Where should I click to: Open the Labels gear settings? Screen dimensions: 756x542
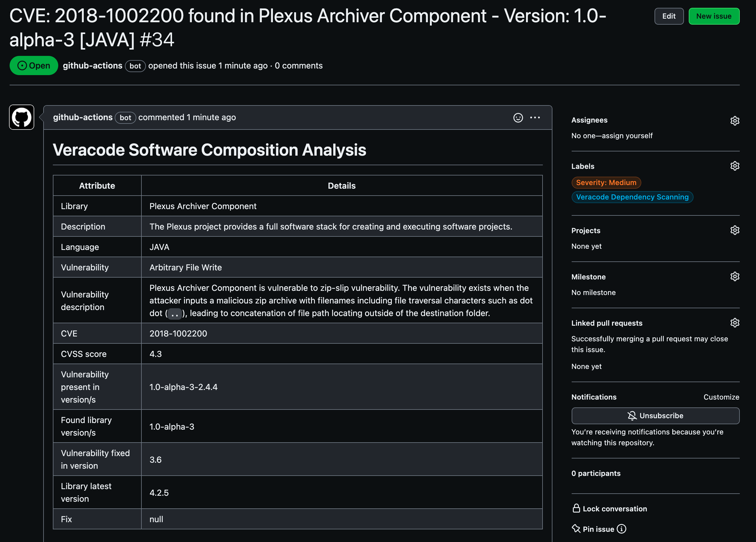(735, 166)
